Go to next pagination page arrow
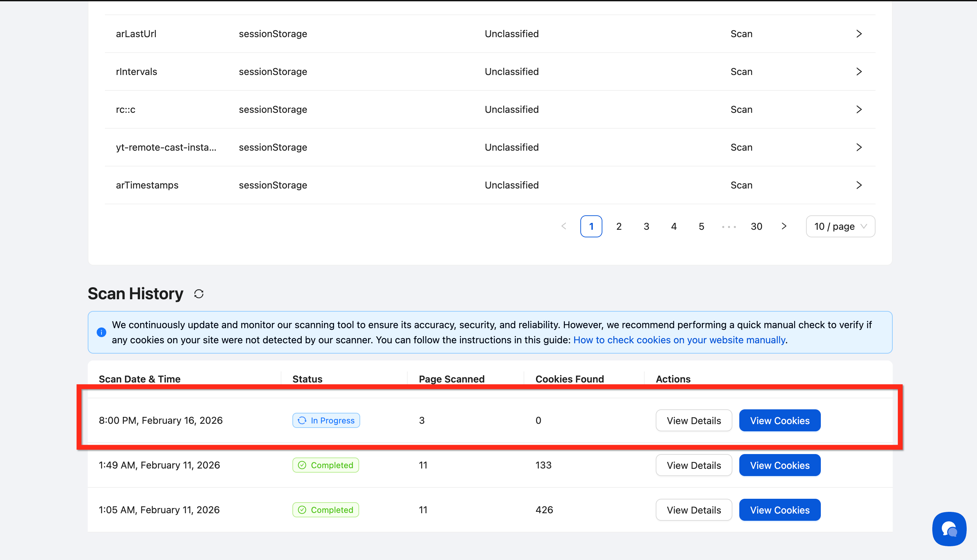 pyautogui.click(x=784, y=226)
